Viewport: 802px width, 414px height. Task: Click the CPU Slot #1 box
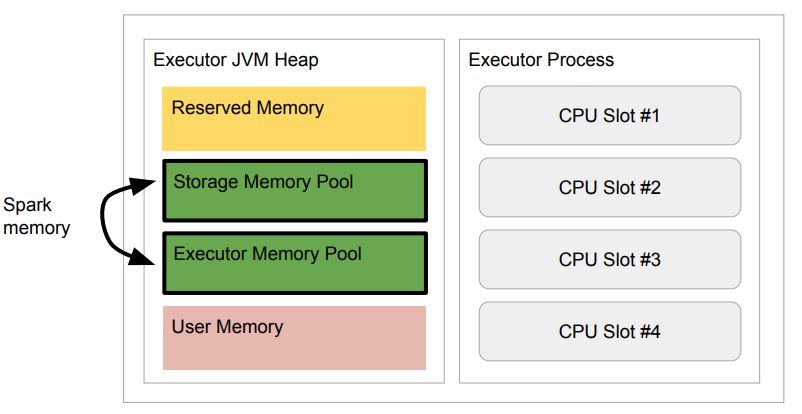609,115
